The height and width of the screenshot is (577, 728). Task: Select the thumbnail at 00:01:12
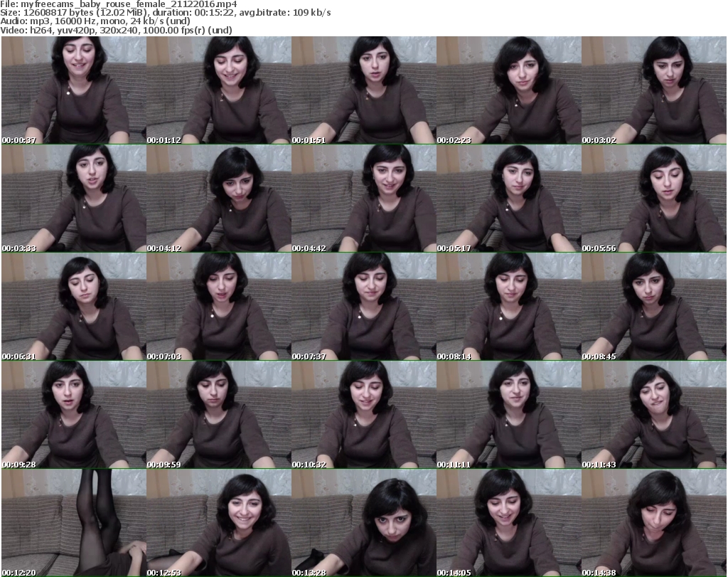219,90
